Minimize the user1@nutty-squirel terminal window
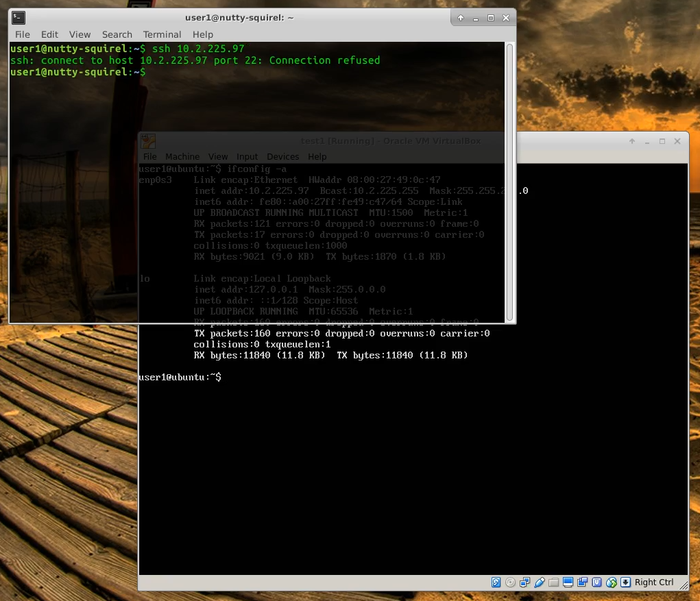Screen dimensions: 700x601 coord(476,19)
